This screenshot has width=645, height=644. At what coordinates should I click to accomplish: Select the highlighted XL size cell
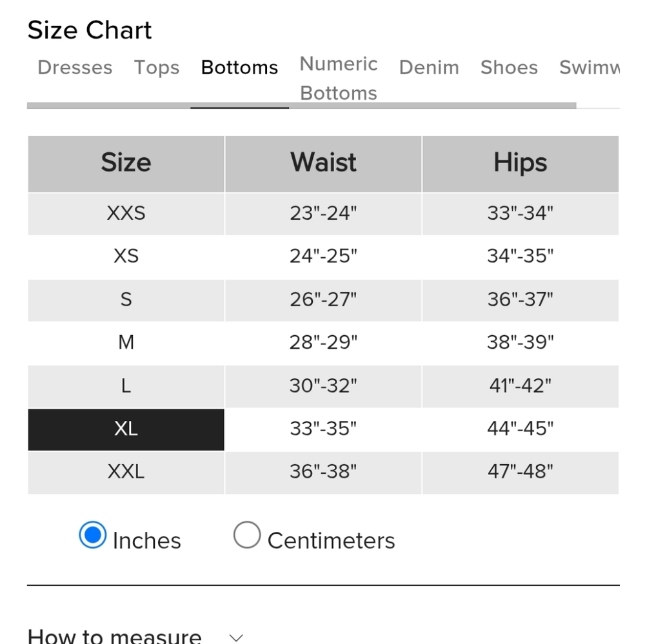(x=126, y=429)
